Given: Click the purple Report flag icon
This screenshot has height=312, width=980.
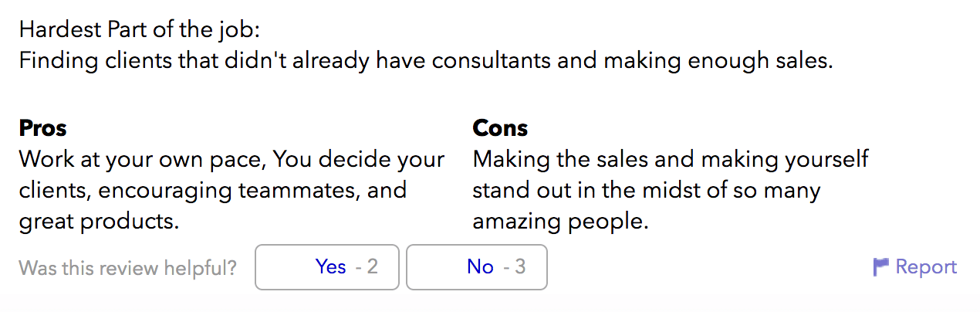Looking at the screenshot, I should 881,267.
